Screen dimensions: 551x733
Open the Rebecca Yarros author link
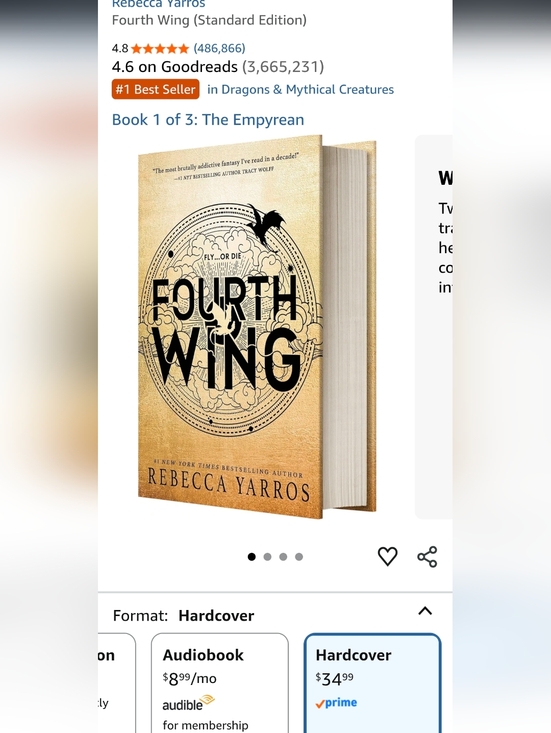(x=158, y=4)
